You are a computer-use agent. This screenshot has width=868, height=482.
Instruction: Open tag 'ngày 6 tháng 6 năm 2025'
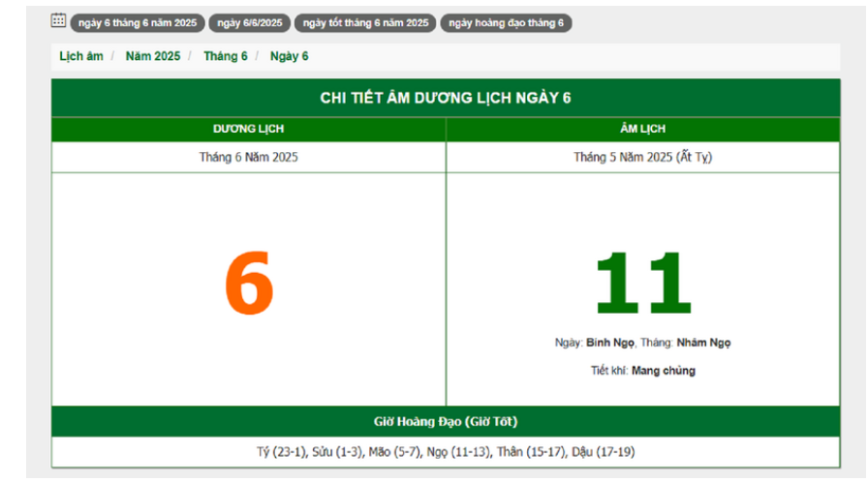coord(138,23)
